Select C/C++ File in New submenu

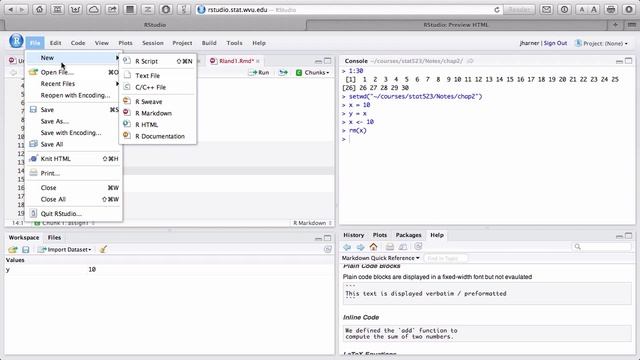(158, 87)
